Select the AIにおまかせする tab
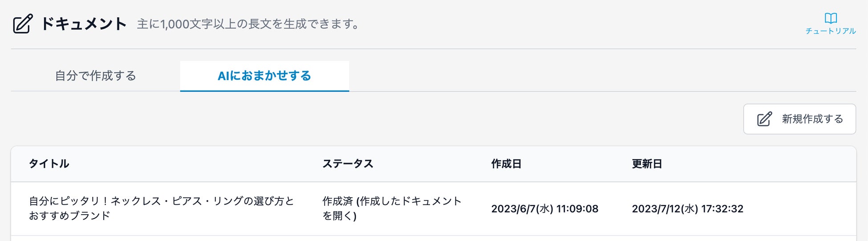 [264, 76]
